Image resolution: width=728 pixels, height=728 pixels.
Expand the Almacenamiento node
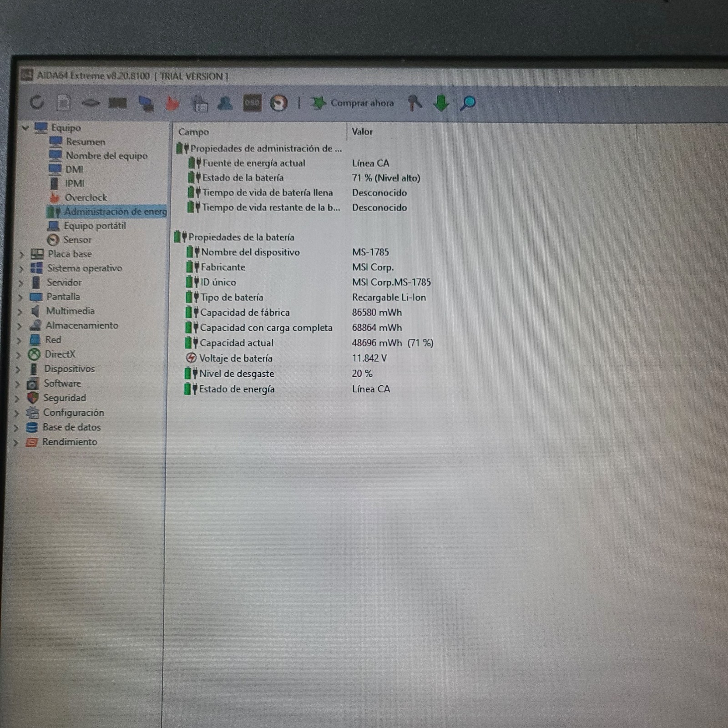[x=19, y=326]
